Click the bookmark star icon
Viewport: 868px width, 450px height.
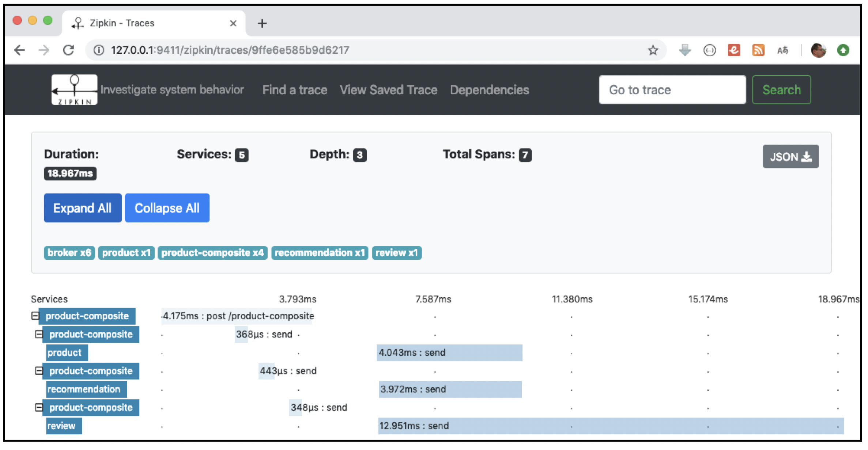click(653, 50)
